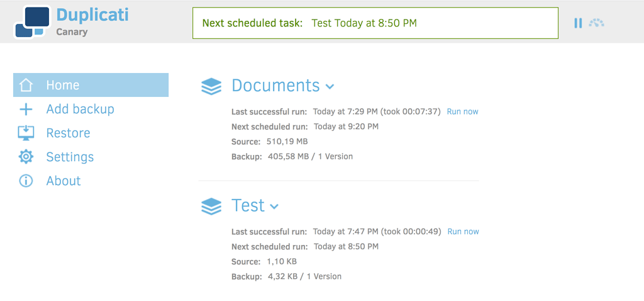The width and height of the screenshot is (644, 301).
Task: Click the info circle icon beside About
Action: click(x=26, y=181)
